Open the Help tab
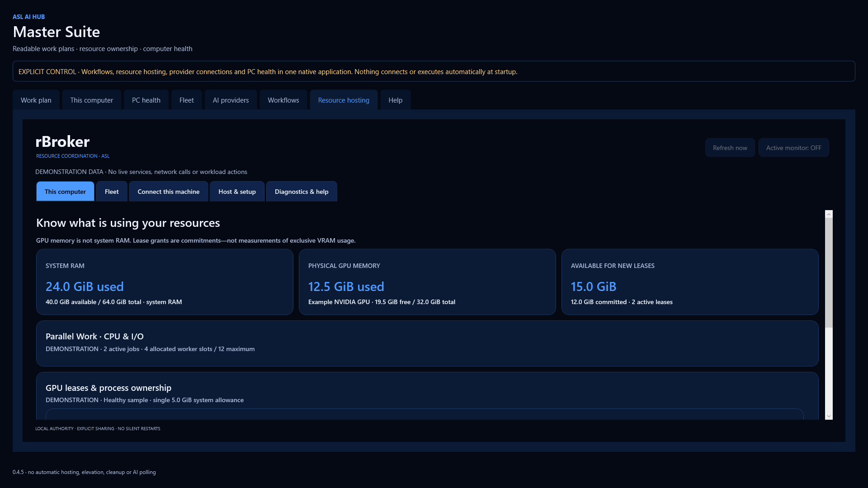 click(x=395, y=100)
